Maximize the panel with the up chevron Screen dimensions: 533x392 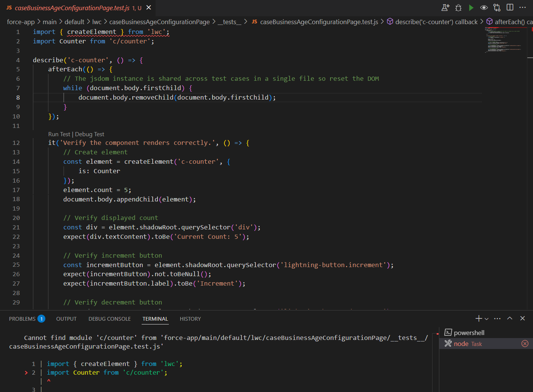(x=510, y=318)
